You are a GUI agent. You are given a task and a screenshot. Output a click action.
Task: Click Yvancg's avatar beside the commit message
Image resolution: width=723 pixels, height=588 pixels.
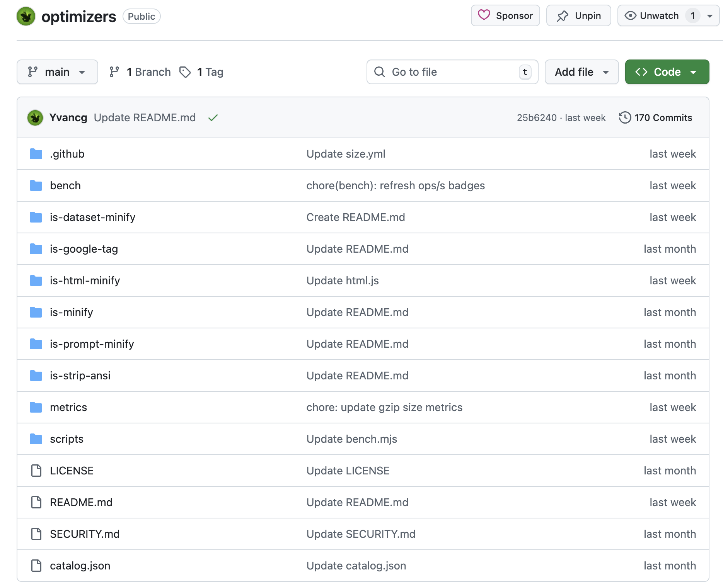coord(35,117)
